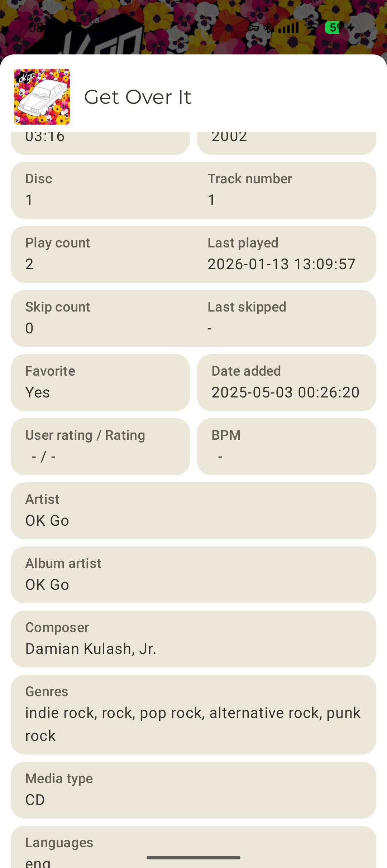Tap the Skip count value 0
Screen dimensions: 387x868
click(x=29, y=328)
